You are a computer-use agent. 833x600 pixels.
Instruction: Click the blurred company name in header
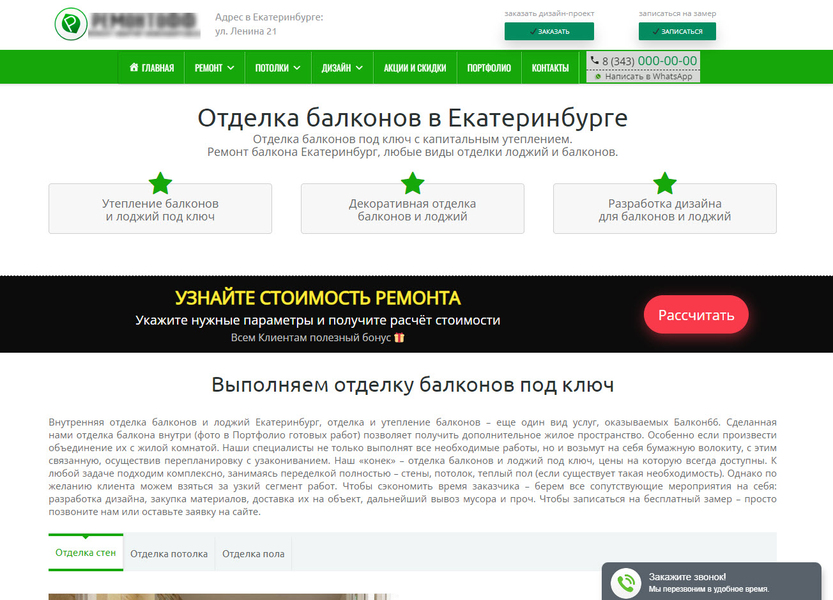coord(144,25)
